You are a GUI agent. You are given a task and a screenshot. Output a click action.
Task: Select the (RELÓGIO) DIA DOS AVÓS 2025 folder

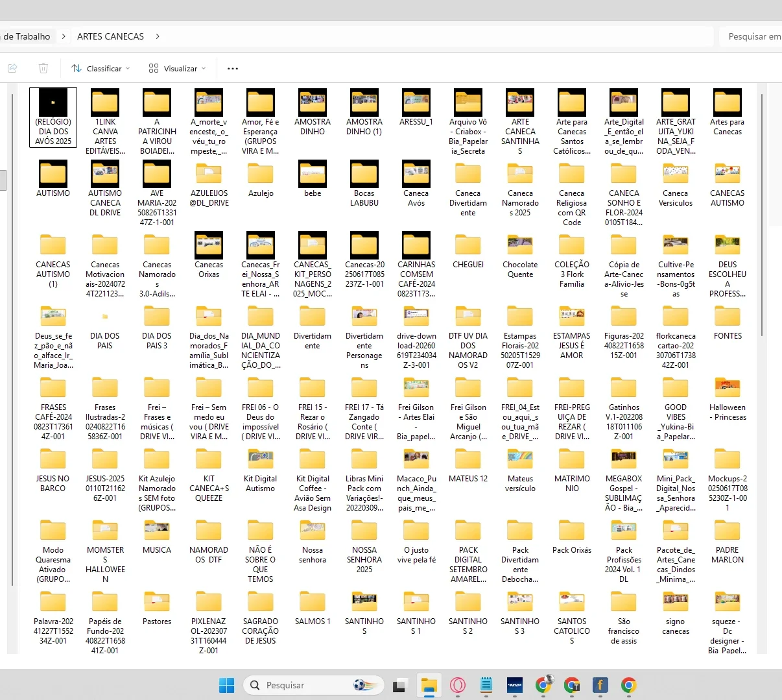click(53, 117)
